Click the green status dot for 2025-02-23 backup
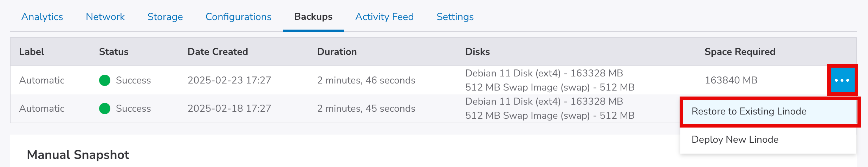This screenshot has height=167, width=868. [x=105, y=80]
